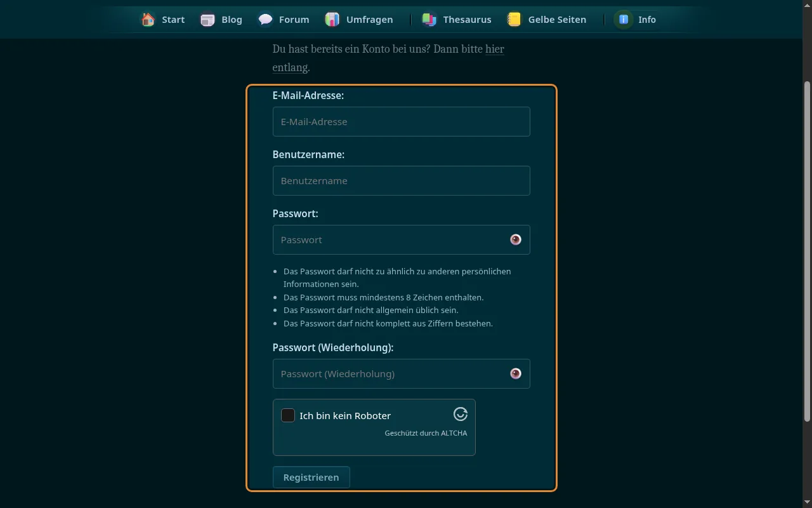Click the Thesaurus books icon
The height and width of the screenshot is (508, 812).
coord(429,20)
